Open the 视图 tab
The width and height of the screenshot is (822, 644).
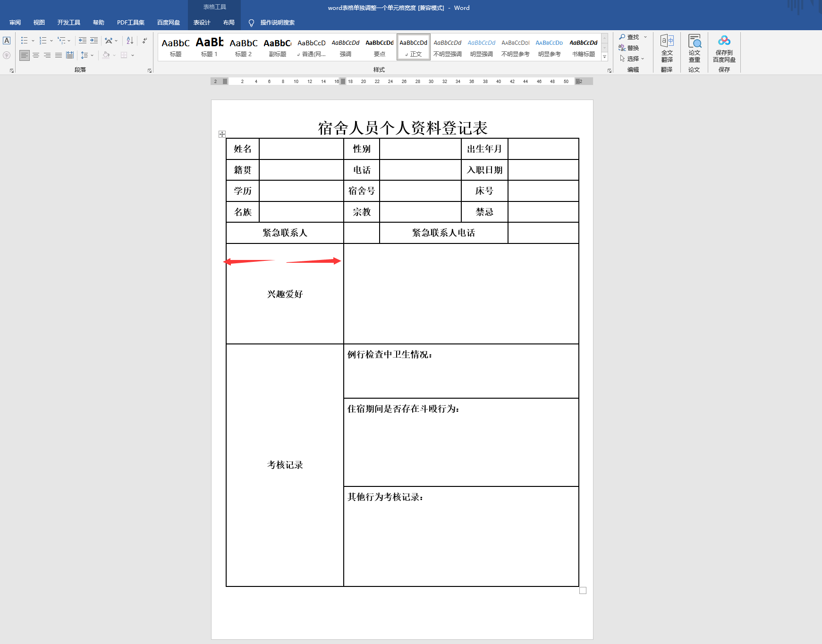click(x=39, y=23)
